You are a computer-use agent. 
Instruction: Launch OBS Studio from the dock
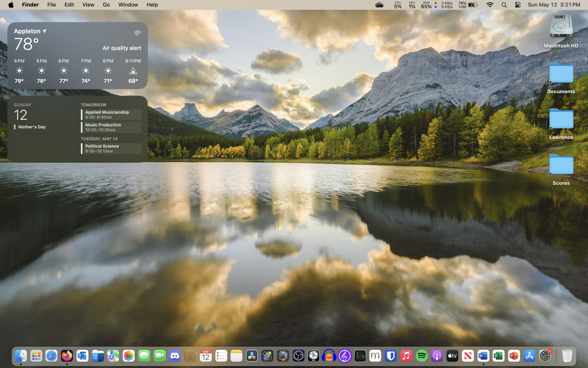click(x=298, y=356)
